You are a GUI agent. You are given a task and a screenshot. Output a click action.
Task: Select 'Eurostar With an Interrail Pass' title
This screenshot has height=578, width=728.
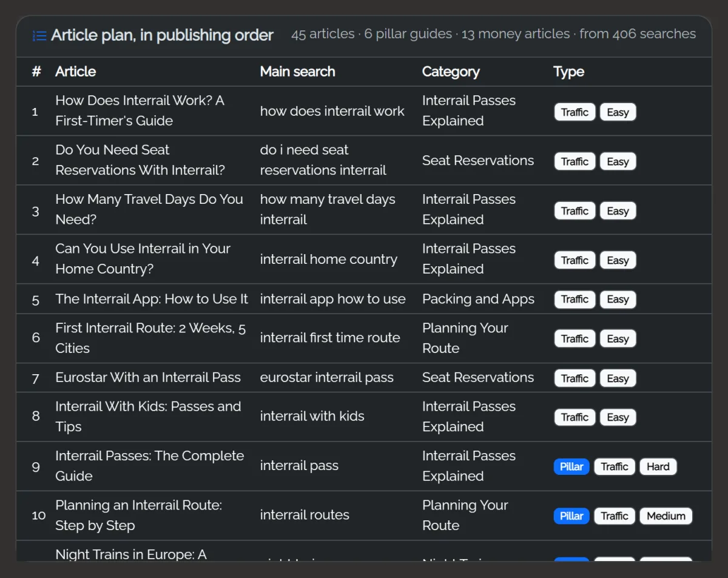148,377
